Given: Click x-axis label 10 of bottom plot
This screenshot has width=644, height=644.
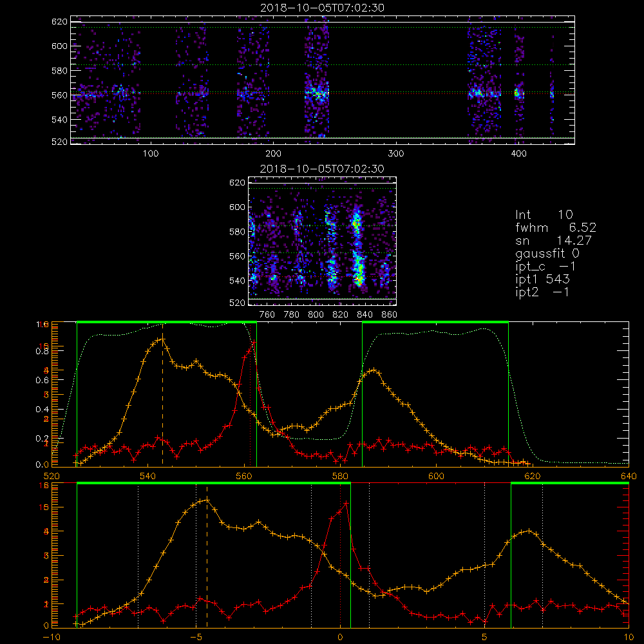Looking at the screenshot, I should coord(629,637).
